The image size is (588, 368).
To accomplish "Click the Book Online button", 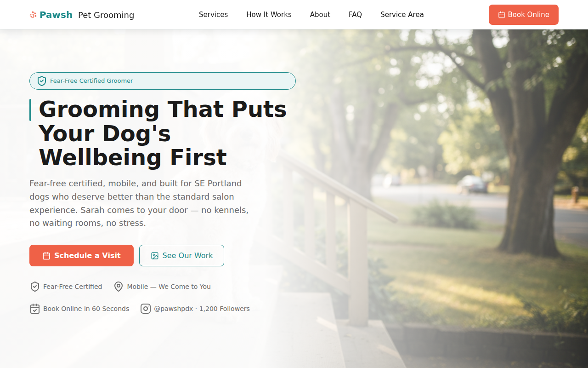I will 524,15.
